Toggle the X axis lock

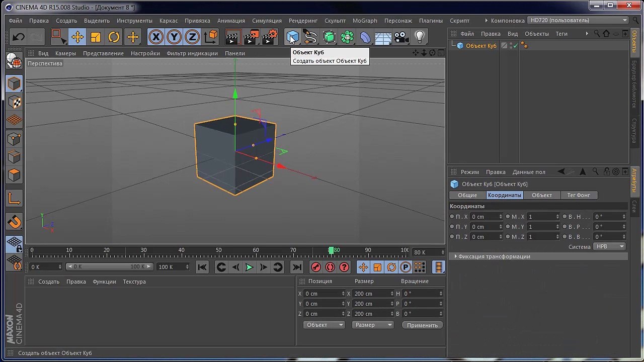point(156,37)
